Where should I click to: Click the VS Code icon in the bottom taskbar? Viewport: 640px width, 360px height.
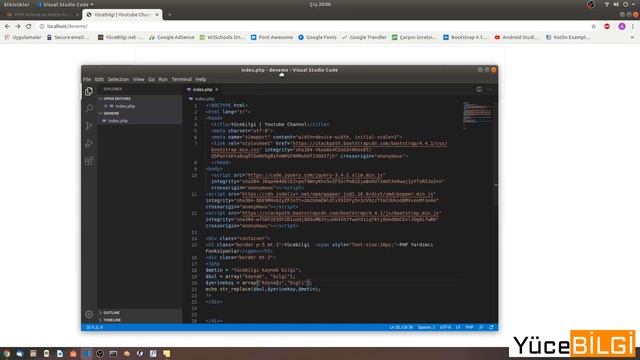coord(87,353)
